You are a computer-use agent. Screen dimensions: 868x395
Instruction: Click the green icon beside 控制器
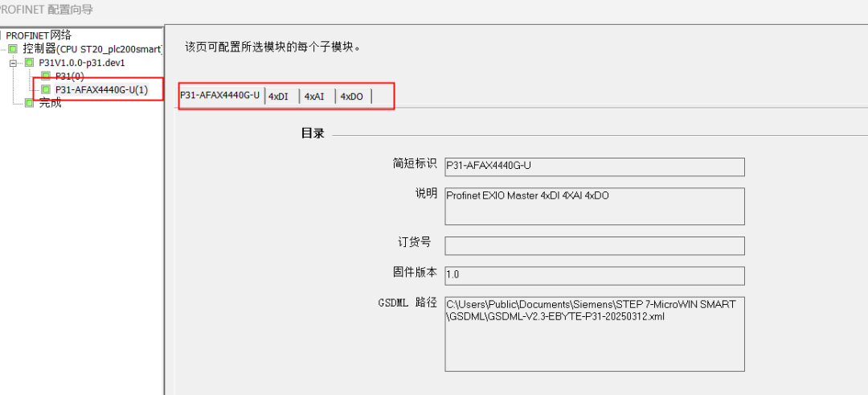(13, 49)
